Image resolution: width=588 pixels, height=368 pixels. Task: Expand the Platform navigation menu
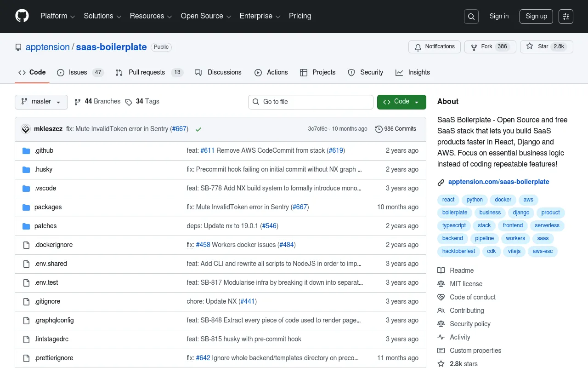pos(57,16)
